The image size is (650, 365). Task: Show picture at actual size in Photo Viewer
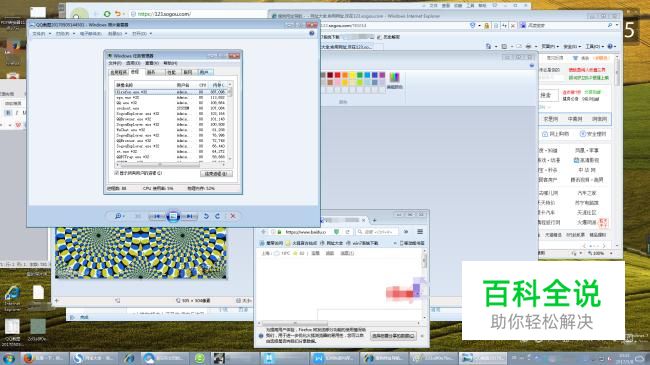click(x=138, y=216)
